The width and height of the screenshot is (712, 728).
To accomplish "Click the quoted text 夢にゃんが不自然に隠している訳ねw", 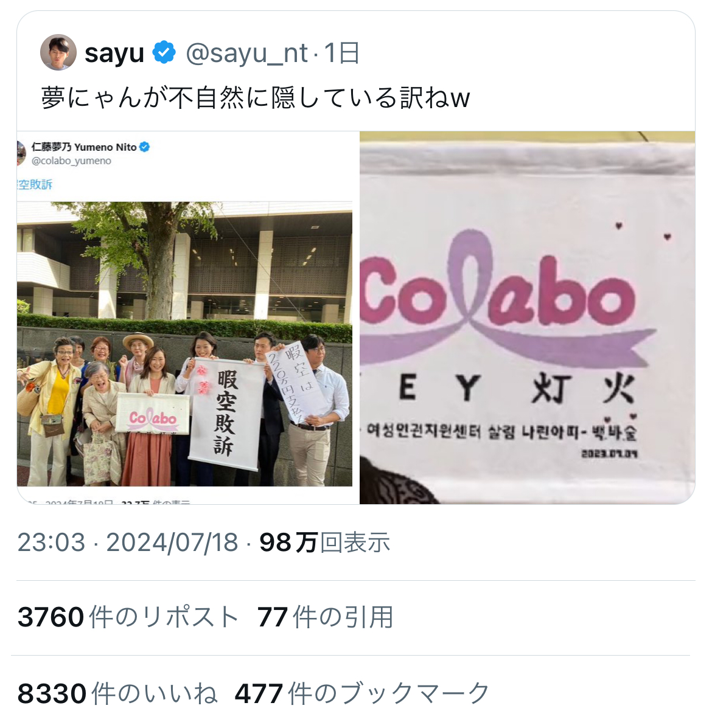I will click(x=256, y=98).
